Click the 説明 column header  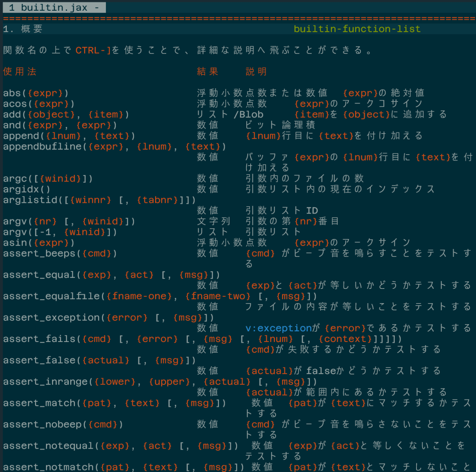point(256,72)
